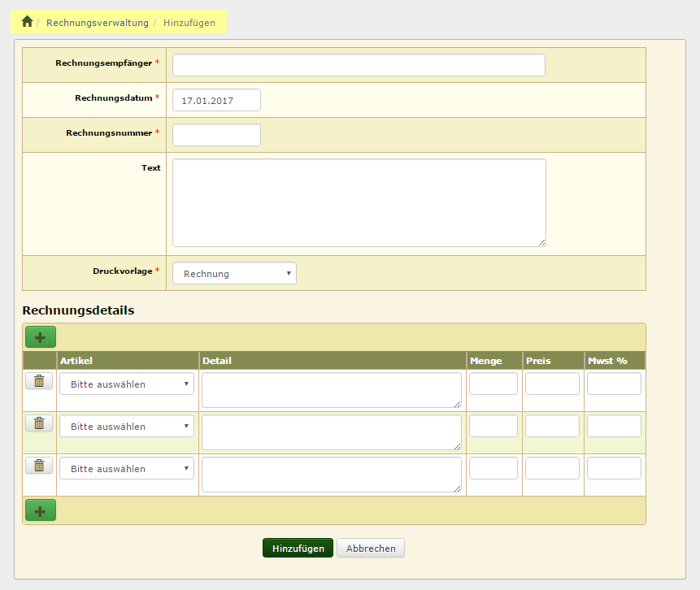The height and width of the screenshot is (590, 700).
Task: Click the home icon in breadcrumb
Action: coord(27,22)
